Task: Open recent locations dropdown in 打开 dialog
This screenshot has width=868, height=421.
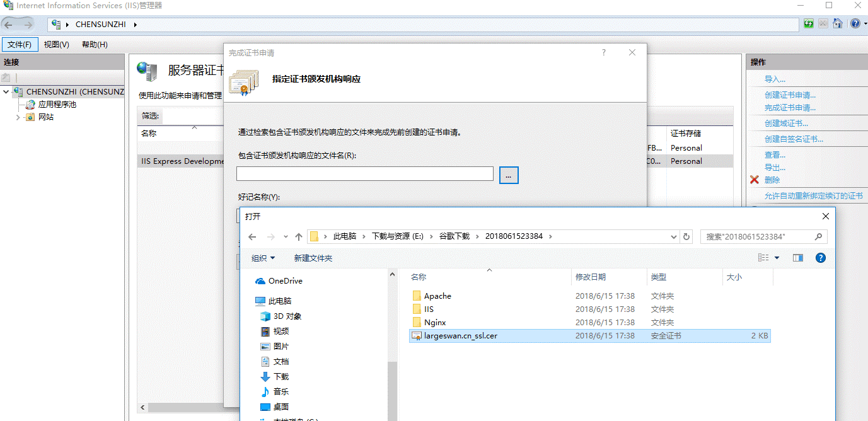Action: pyautogui.click(x=285, y=237)
